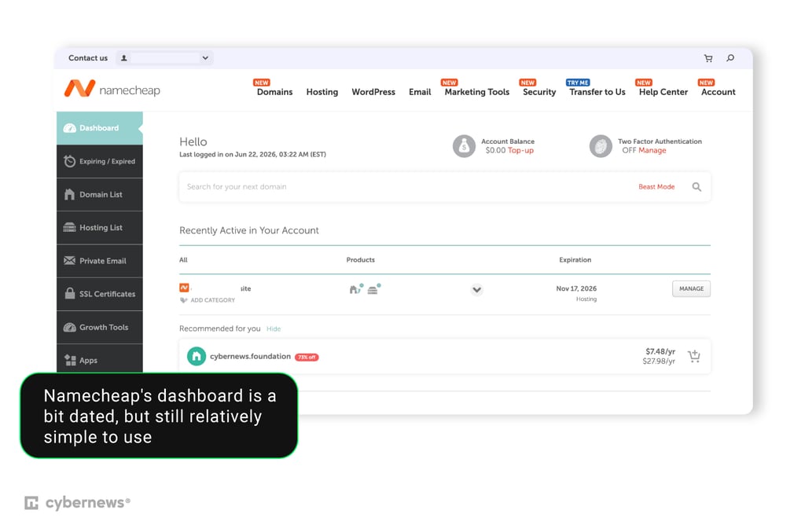Click the search magnifier in top bar

click(x=730, y=58)
